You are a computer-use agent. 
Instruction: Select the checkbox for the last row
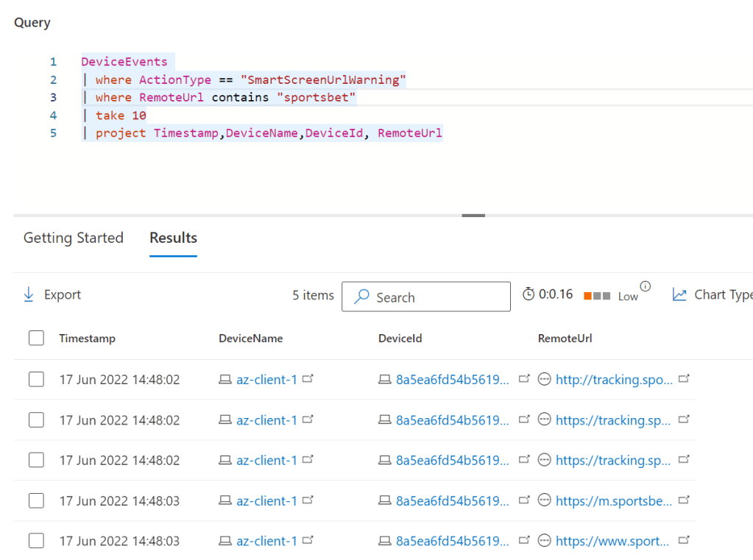(x=36, y=541)
